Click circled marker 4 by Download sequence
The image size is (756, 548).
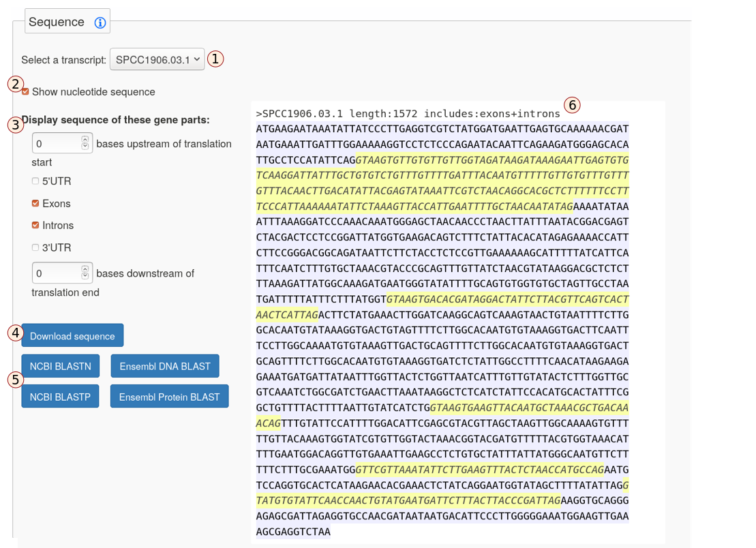(15, 333)
